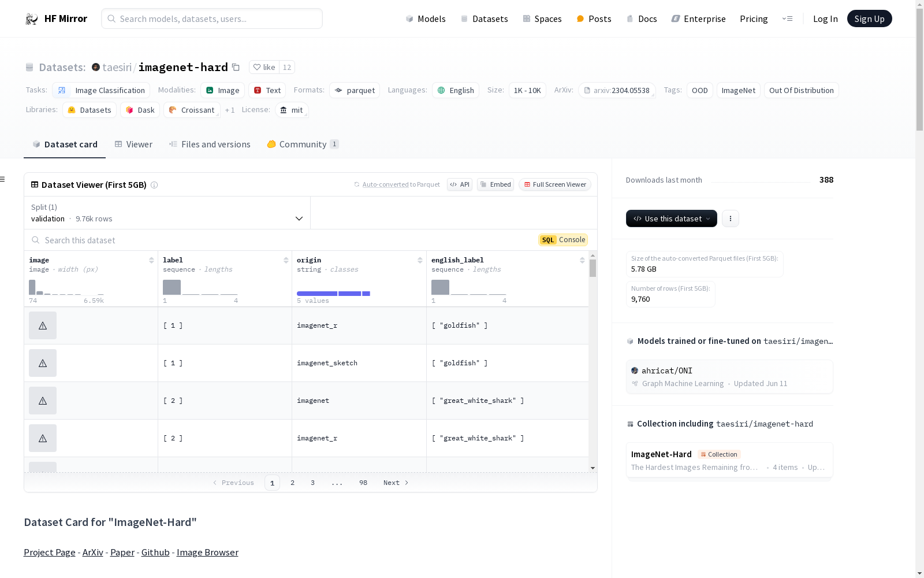The width and height of the screenshot is (924, 578).
Task: Expand the Split validation selector
Action: (167, 213)
